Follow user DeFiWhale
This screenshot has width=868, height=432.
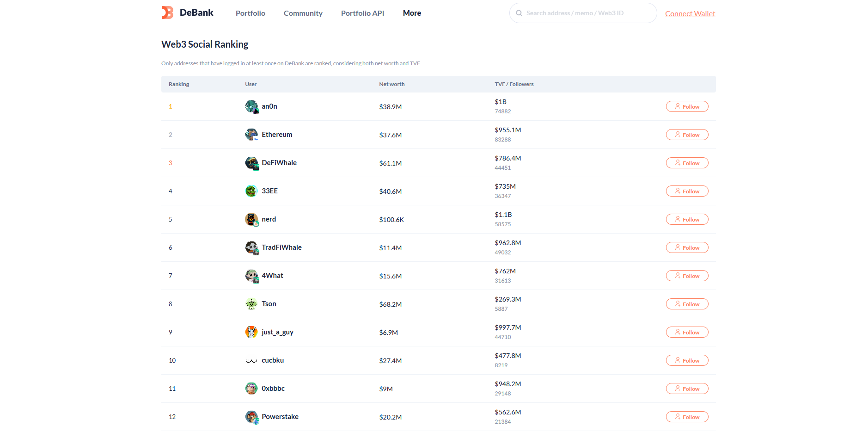click(687, 163)
